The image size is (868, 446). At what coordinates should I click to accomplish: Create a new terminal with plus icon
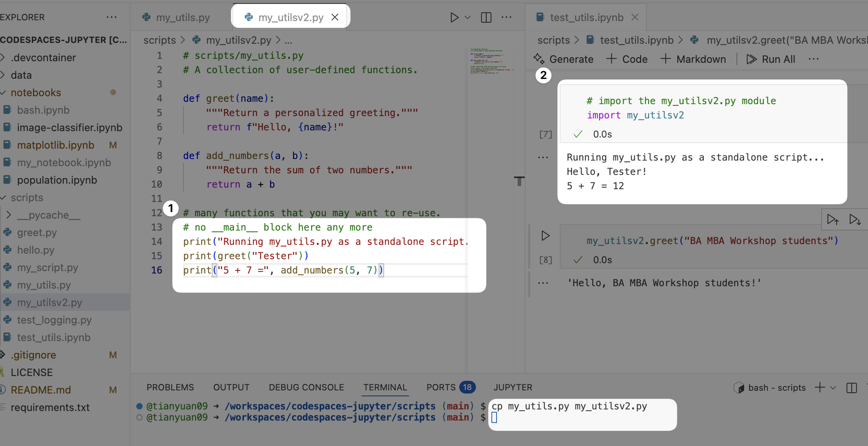820,388
